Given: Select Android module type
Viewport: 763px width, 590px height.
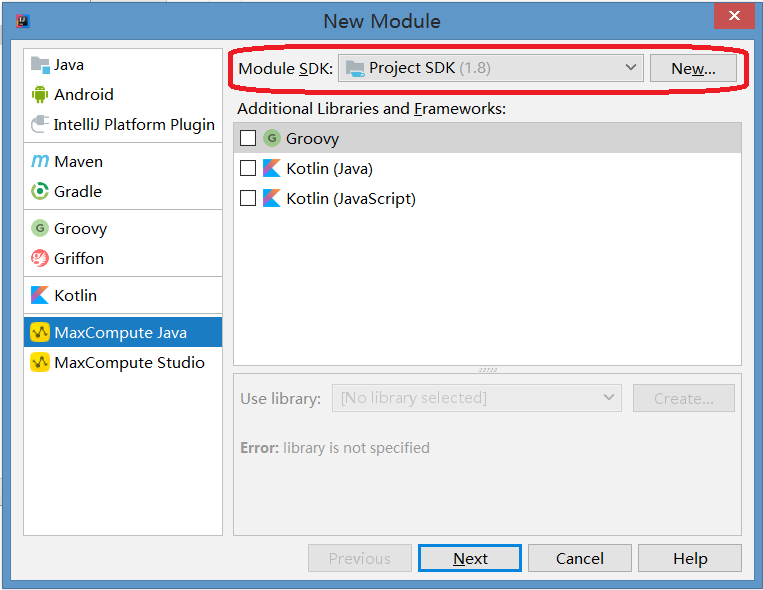Looking at the screenshot, I should 123,94.
